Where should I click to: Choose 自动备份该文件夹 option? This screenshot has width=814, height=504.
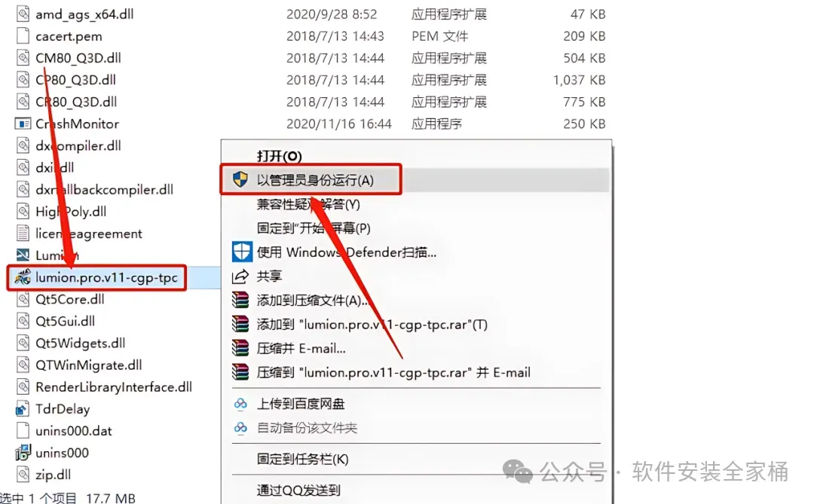click(x=307, y=428)
